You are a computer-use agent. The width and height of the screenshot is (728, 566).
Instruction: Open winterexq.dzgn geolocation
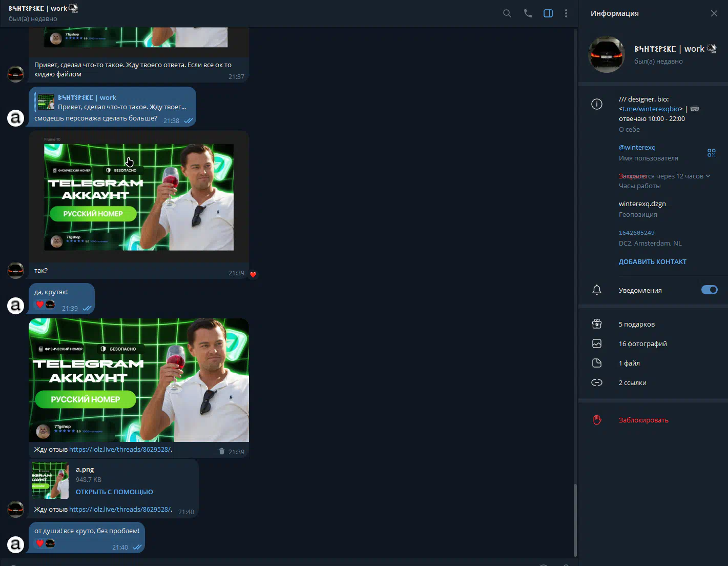pyautogui.click(x=642, y=204)
